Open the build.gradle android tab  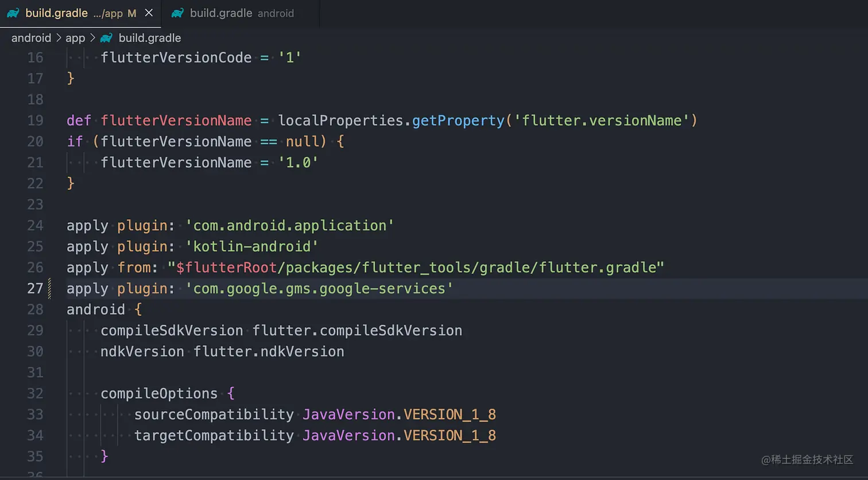click(240, 13)
